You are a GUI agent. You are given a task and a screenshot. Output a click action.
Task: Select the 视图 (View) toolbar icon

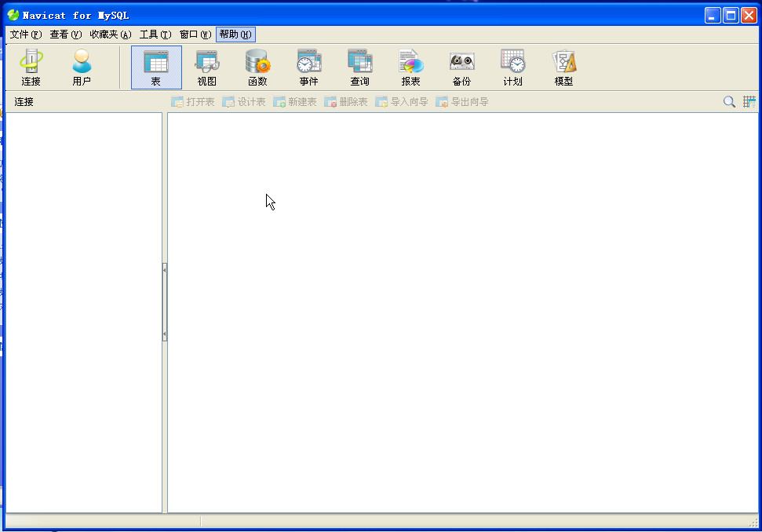[x=207, y=67]
